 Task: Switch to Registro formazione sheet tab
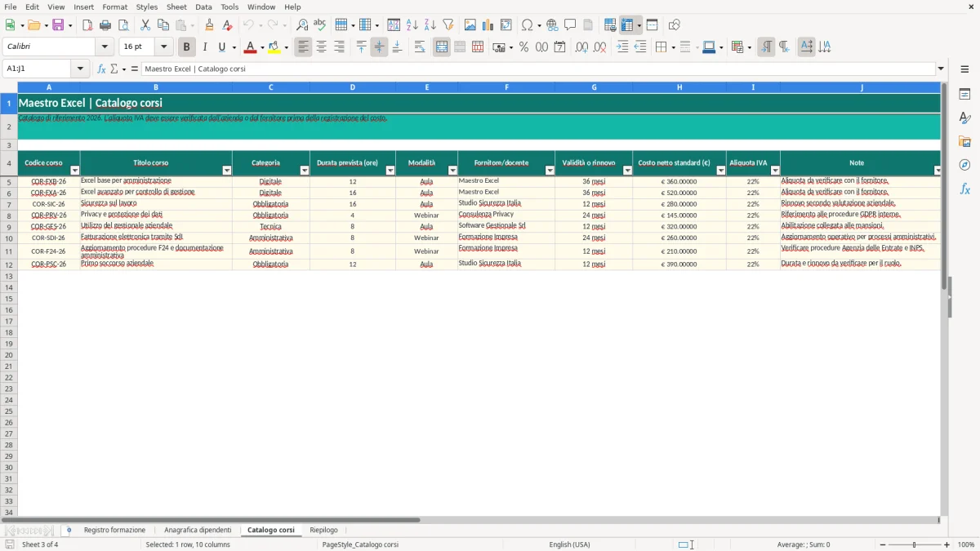tap(114, 531)
